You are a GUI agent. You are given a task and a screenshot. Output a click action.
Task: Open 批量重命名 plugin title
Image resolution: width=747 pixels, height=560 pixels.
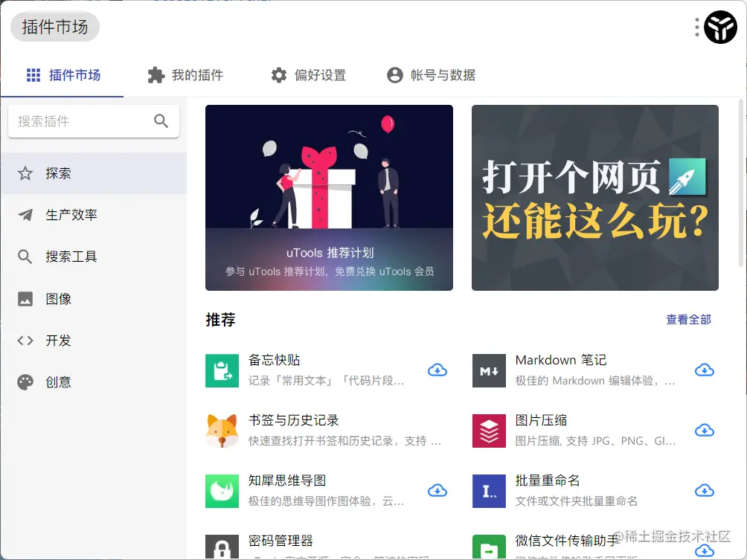point(548,480)
